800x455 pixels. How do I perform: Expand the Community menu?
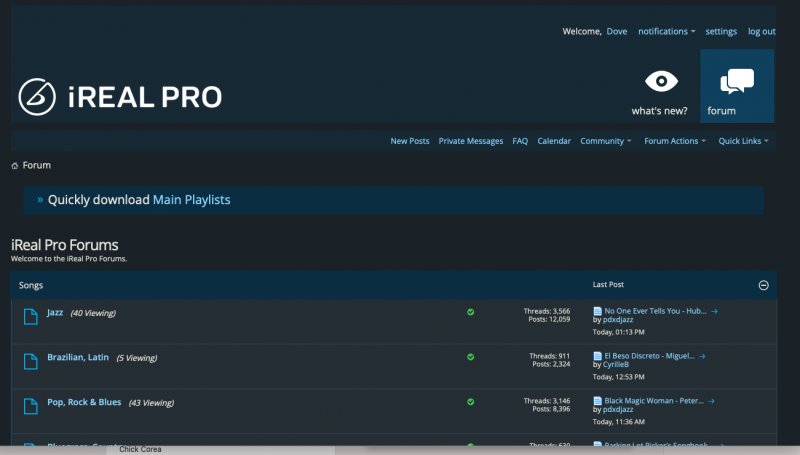606,141
